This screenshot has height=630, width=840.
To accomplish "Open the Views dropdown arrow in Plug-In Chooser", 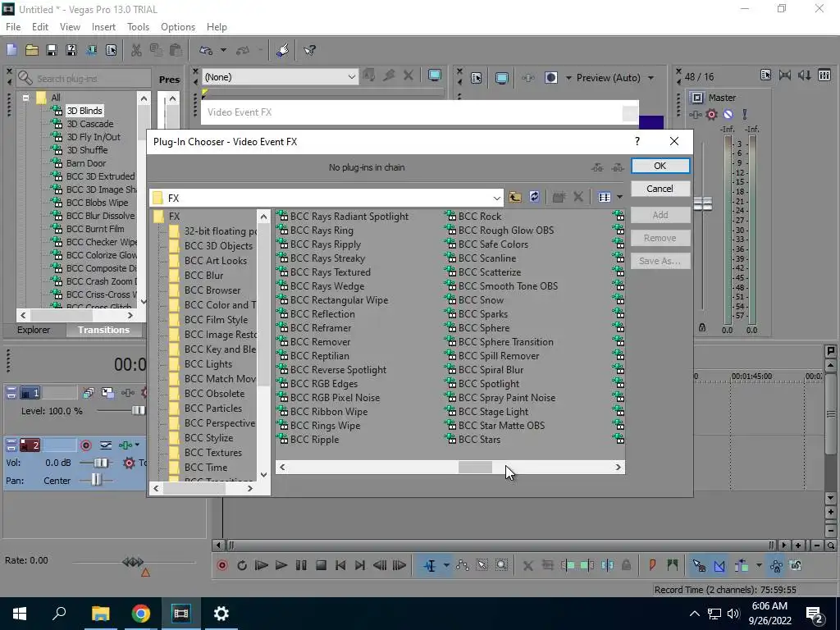I will 619,197.
